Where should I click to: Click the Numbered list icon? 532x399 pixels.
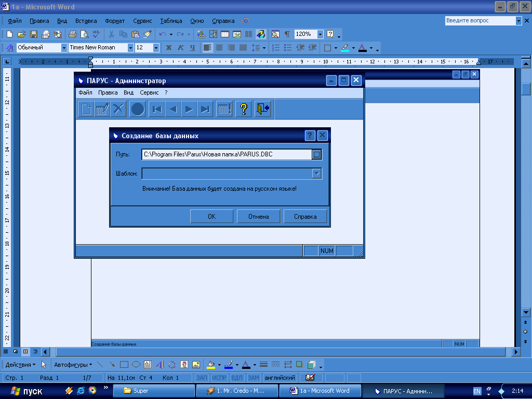coord(276,48)
